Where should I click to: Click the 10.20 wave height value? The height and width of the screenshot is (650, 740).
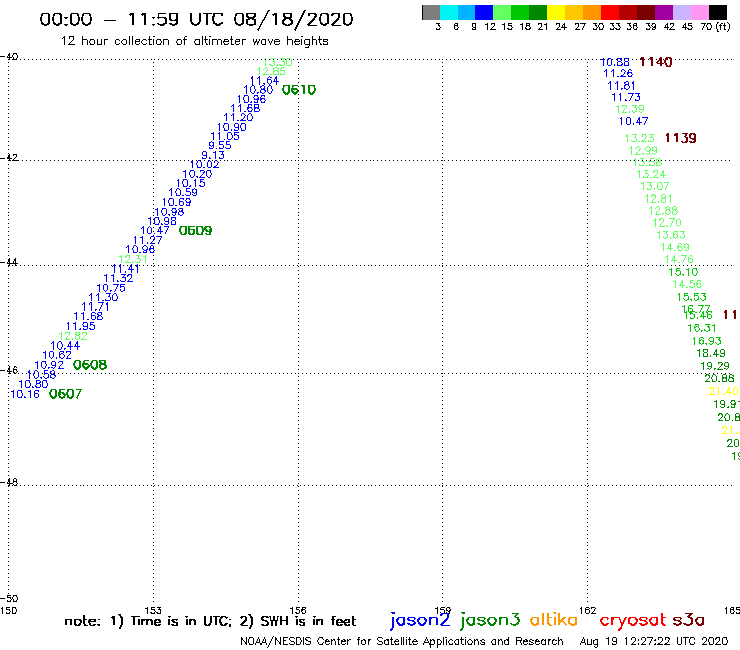[x=197, y=174]
